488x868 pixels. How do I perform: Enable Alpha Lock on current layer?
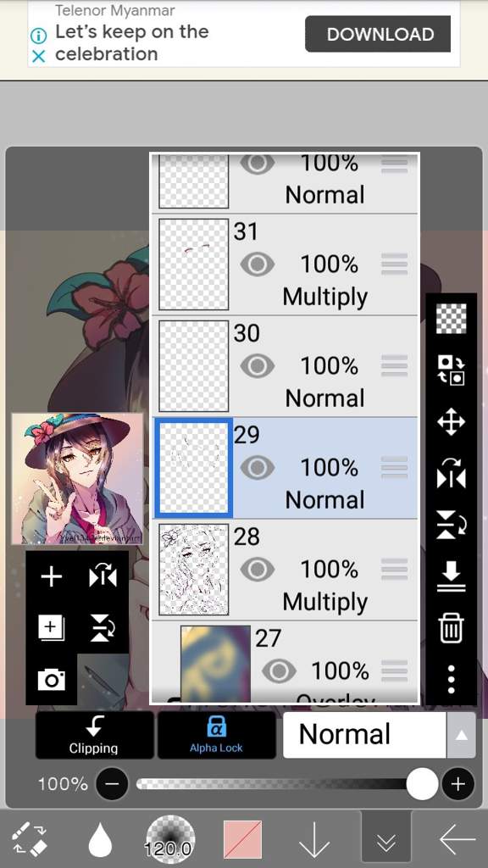[x=216, y=735]
